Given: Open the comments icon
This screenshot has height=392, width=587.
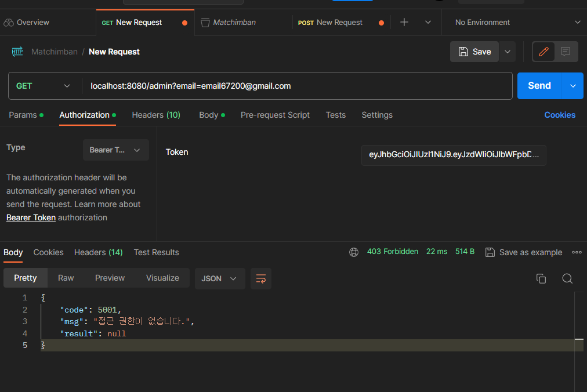Looking at the screenshot, I should [566, 52].
